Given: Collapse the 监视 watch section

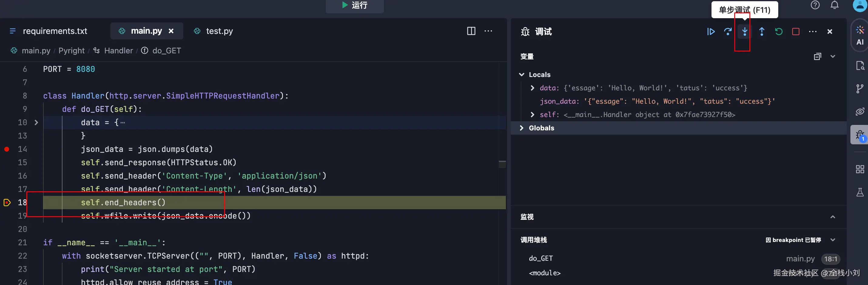Looking at the screenshot, I should point(833,217).
